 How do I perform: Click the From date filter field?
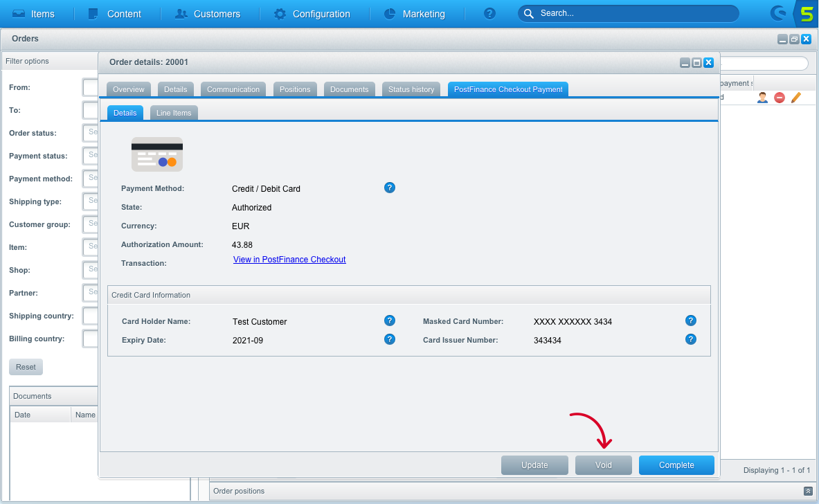click(x=91, y=87)
